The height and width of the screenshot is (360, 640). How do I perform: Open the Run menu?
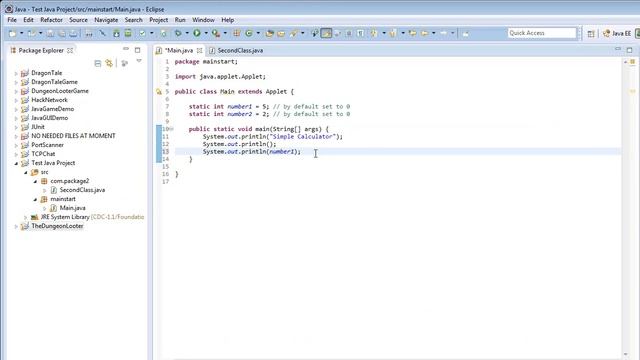coord(180,20)
